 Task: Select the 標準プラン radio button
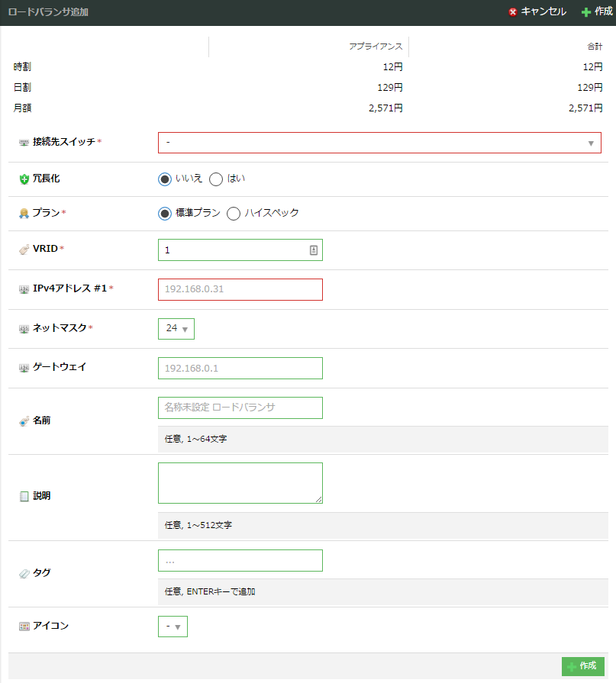165,214
